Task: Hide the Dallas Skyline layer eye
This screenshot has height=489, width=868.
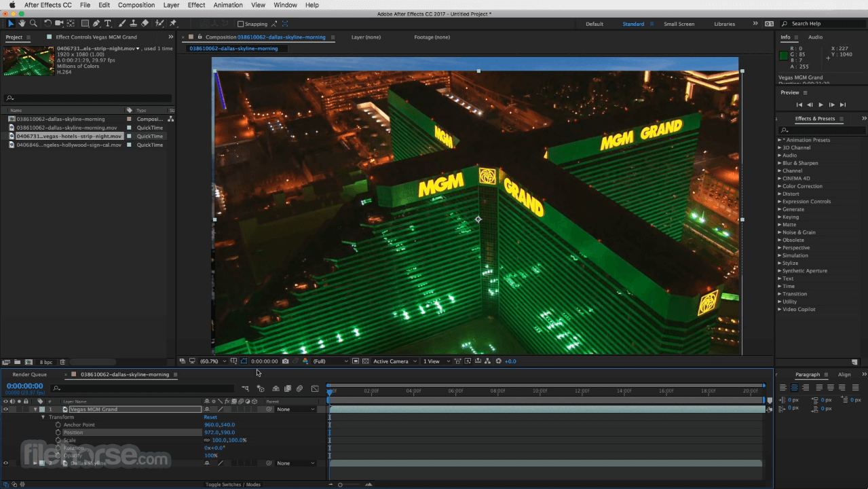Action: (5, 463)
